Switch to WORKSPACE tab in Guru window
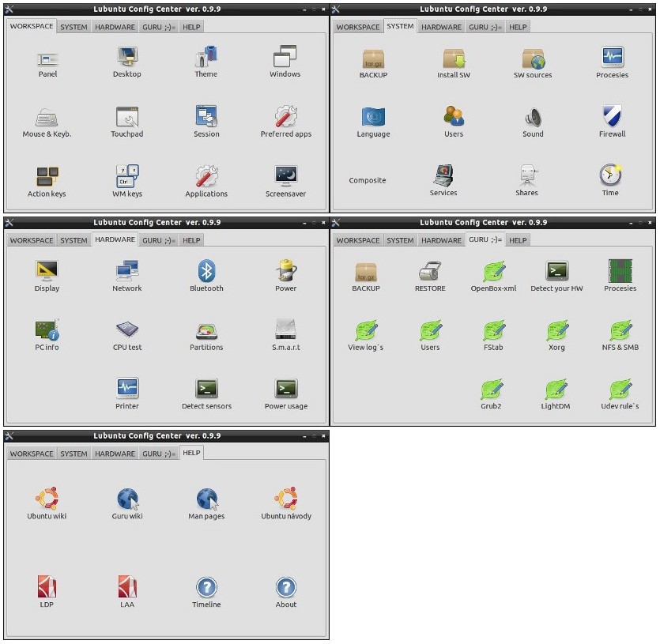 click(x=358, y=240)
